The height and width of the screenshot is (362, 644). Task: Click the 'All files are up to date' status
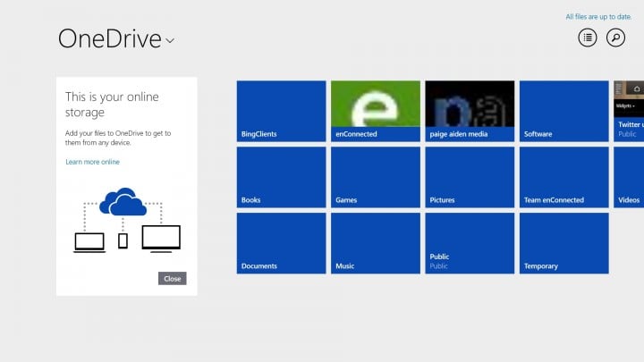[x=598, y=17]
